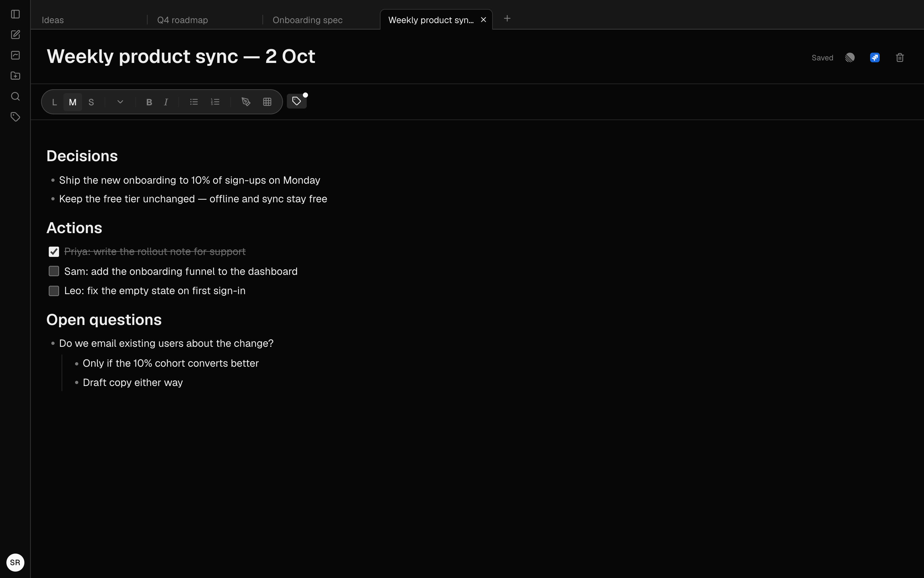Select Medium text size M
Image resolution: width=924 pixels, height=578 pixels.
[73, 102]
